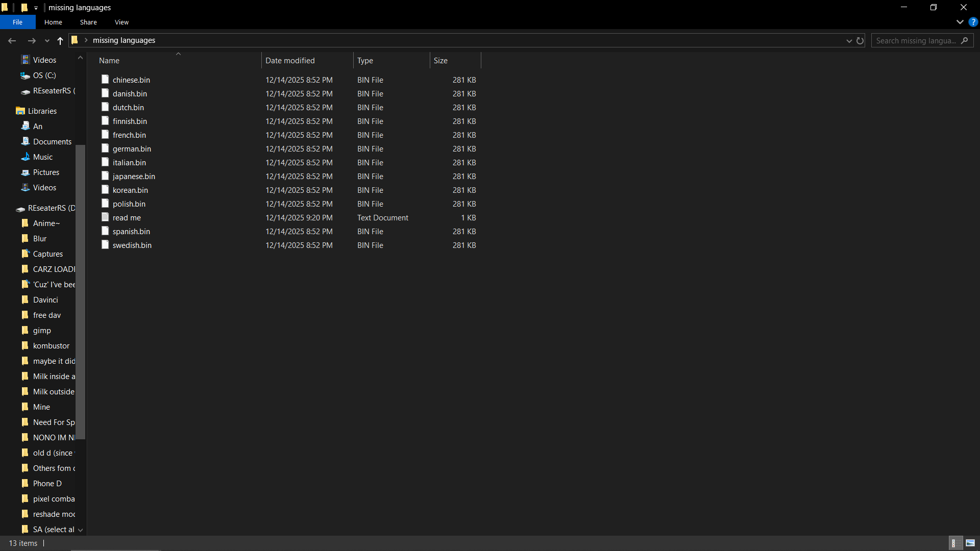
Task: Open the File menu
Action: (x=17, y=22)
